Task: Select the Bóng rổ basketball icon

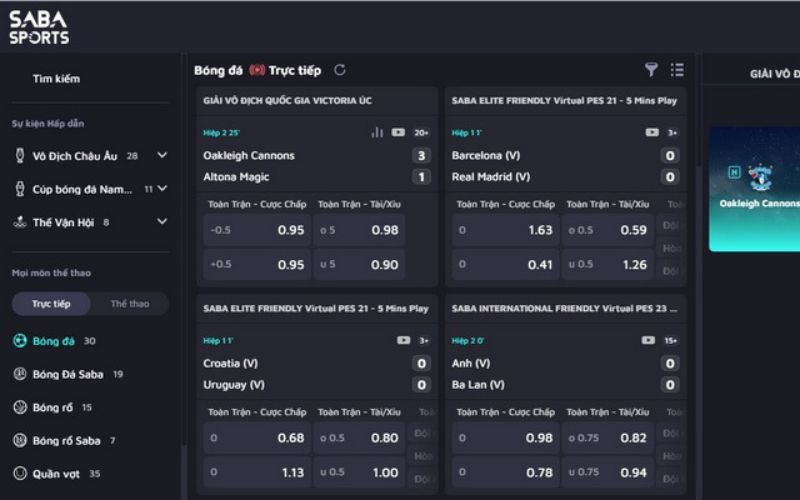Action: (x=20, y=407)
